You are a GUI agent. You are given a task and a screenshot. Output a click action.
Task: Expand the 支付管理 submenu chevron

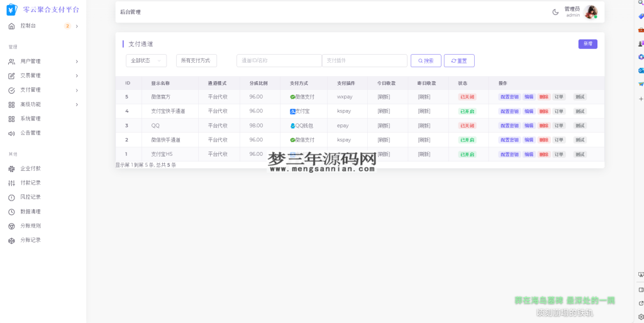[x=77, y=90]
